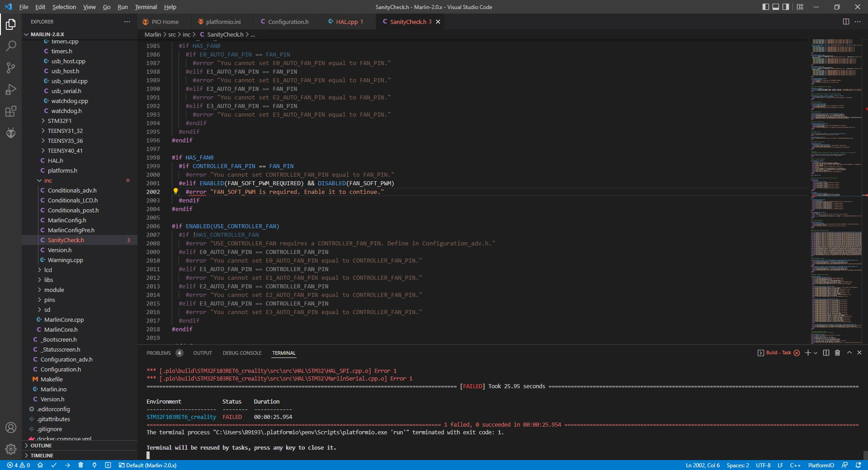Image resolution: width=868 pixels, height=470 pixels.
Task: Open the Extensions view
Action: pyautogui.click(x=11, y=111)
